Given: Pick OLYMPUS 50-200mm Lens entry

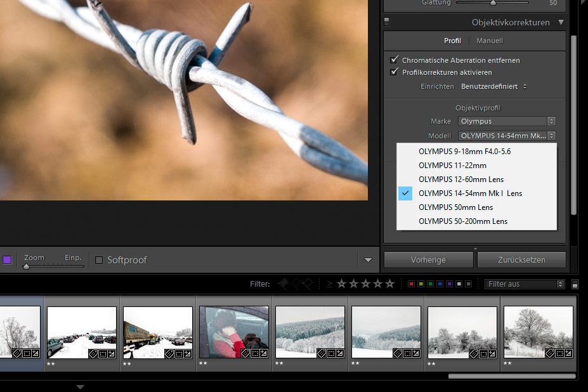Looking at the screenshot, I should (x=476, y=221).
